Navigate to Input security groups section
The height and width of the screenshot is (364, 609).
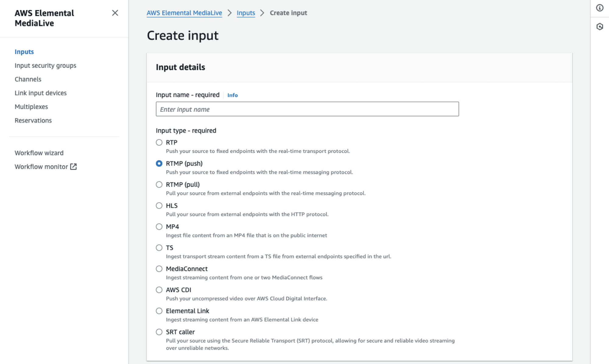45,65
